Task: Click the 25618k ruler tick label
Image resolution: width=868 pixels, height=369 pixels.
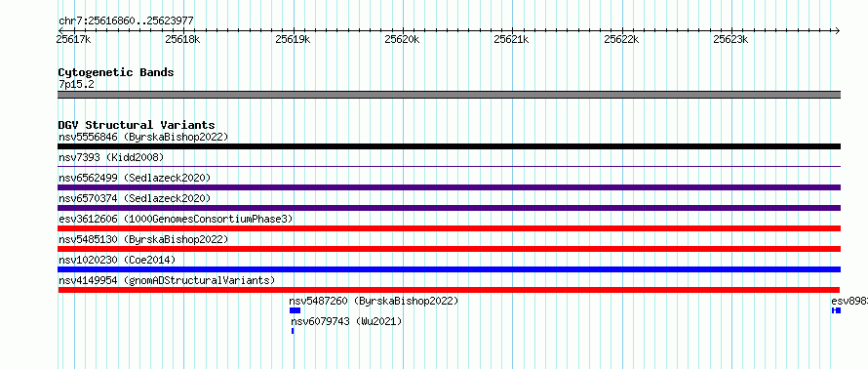Action: [x=182, y=39]
